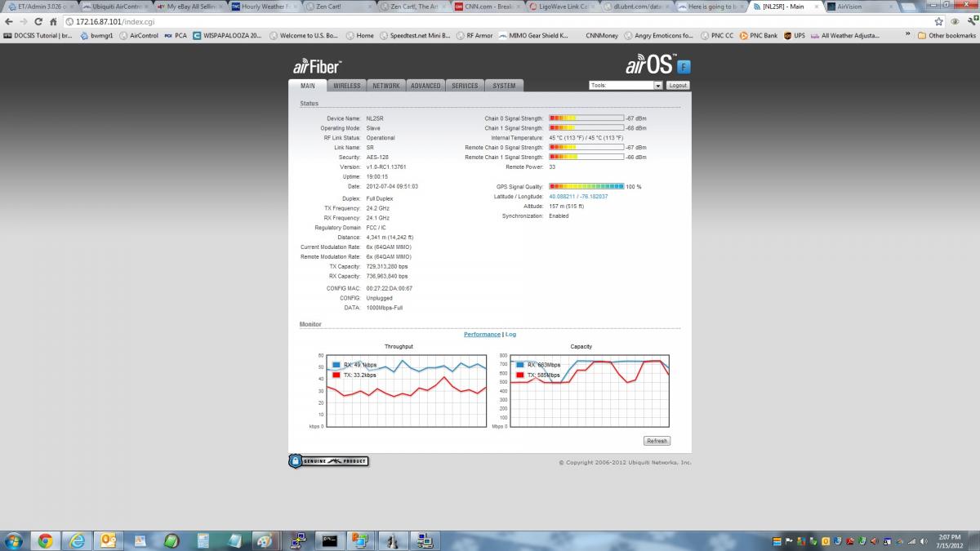
Task: Open the command prompt taskbar icon
Action: [329, 540]
